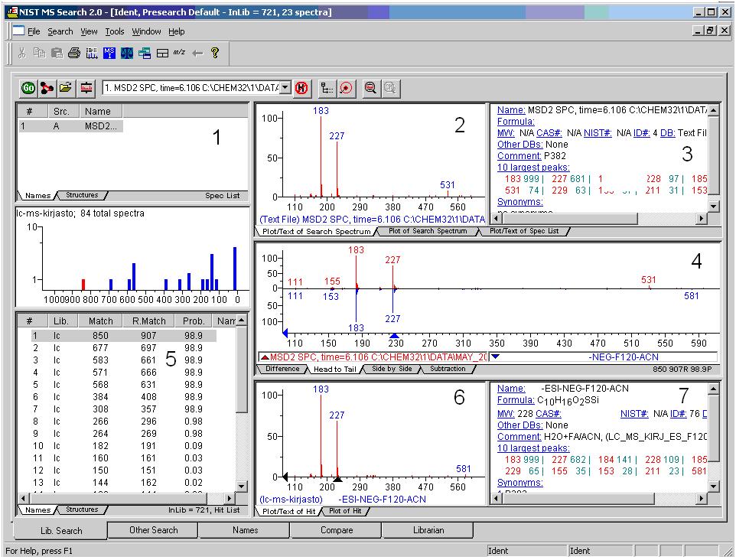Screen dimensions: 736x560
Task: Click the CAS# link in the search spectrum info pane
Action: (x=549, y=133)
